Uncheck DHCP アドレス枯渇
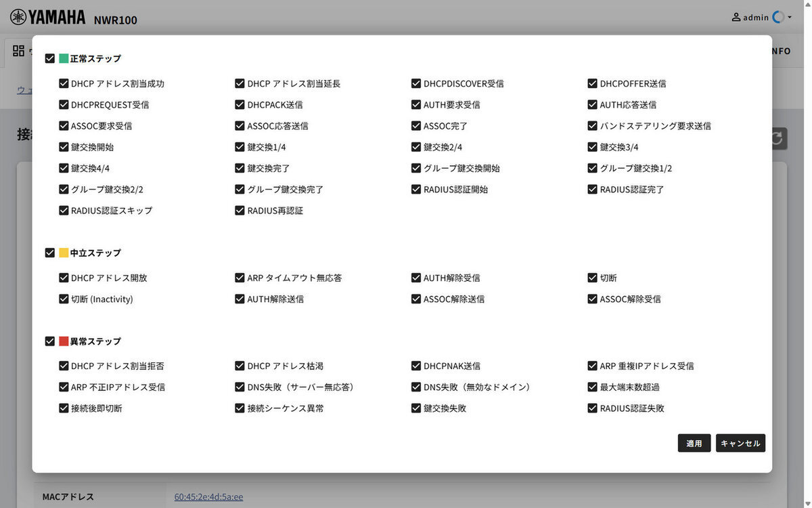812x508 pixels. 240,366
